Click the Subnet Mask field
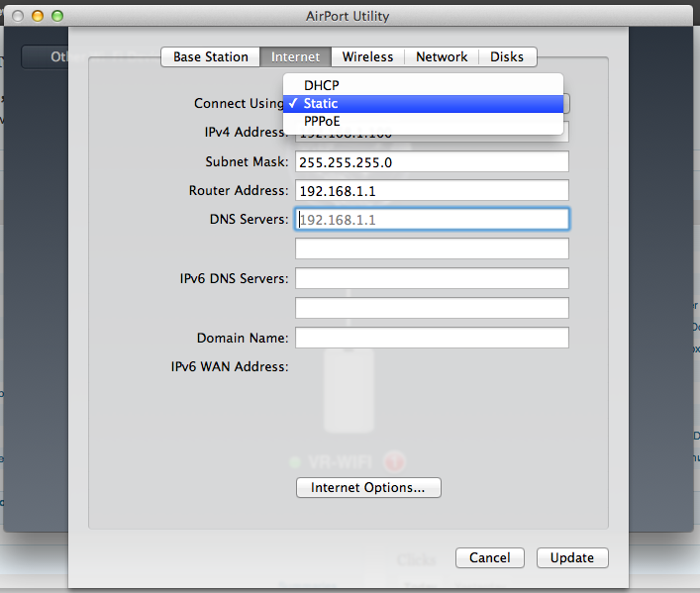This screenshot has width=700, height=593. (432, 161)
